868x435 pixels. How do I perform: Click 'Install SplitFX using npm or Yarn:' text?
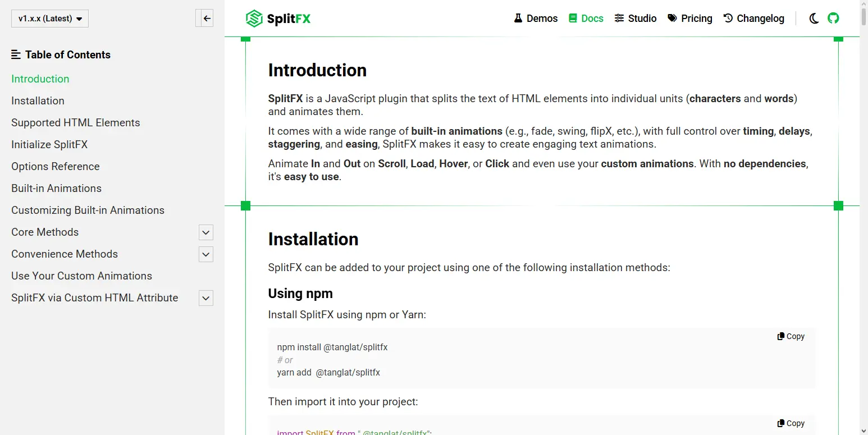pyautogui.click(x=347, y=315)
